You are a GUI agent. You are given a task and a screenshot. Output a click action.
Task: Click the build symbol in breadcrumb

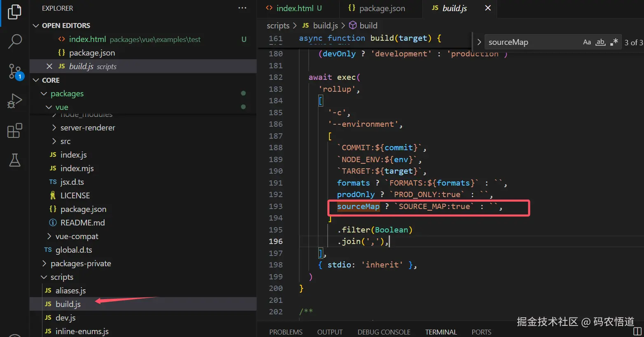pyautogui.click(x=368, y=26)
